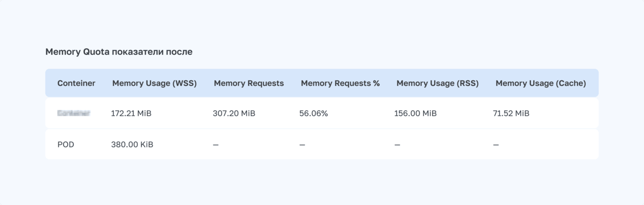This screenshot has height=205, width=644.
Task: Click the POD RSS dash cell
Action: tap(397, 145)
